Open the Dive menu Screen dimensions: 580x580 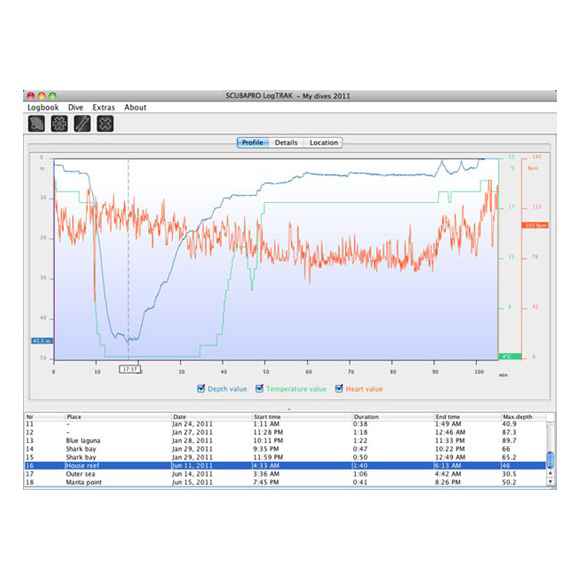click(x=75, y=107)
